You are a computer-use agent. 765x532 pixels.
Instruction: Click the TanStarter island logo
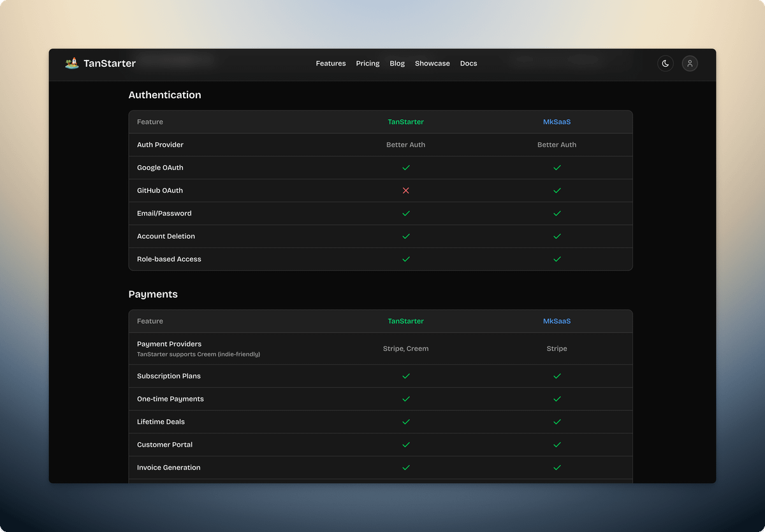tap(72, 63)
